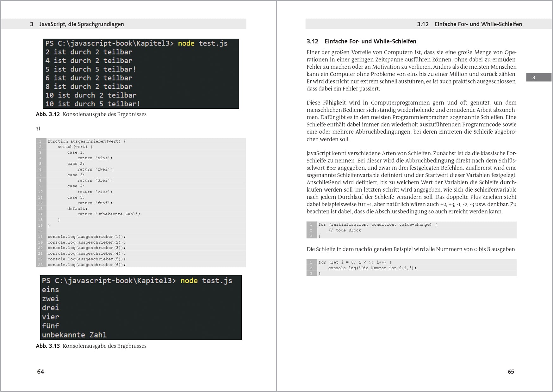Click the '// Code Block' comment line

pyautogui.click(x=345, y=230)
